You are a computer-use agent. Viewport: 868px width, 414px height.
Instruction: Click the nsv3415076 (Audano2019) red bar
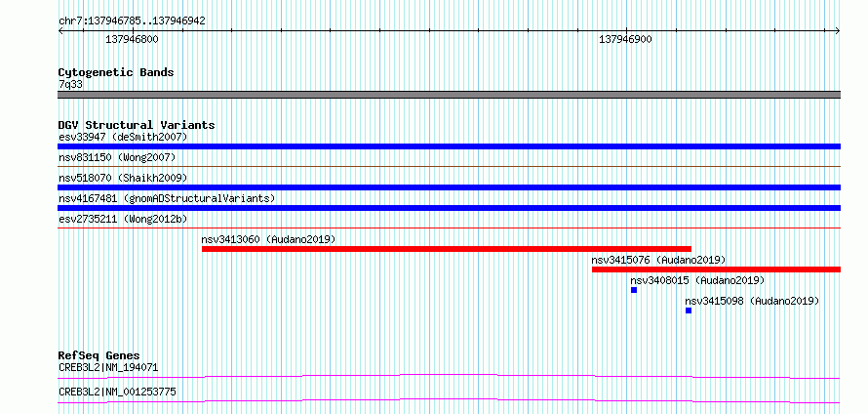coord(716,269)
